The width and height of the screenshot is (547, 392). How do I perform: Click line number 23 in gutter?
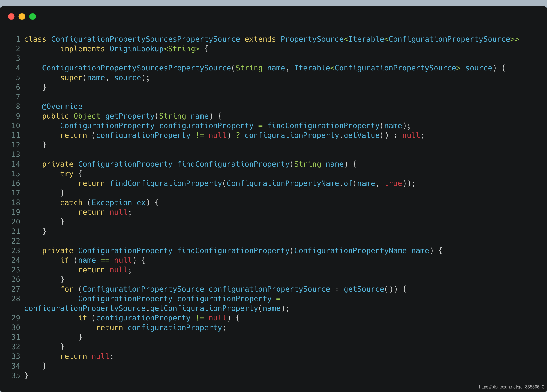pyautogui.click(x=16, y=251)
